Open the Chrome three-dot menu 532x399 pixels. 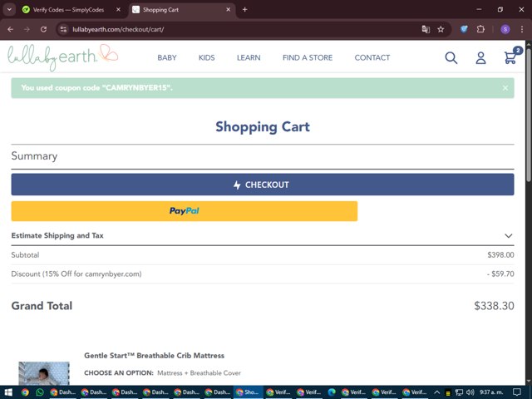tap(522, 29)
